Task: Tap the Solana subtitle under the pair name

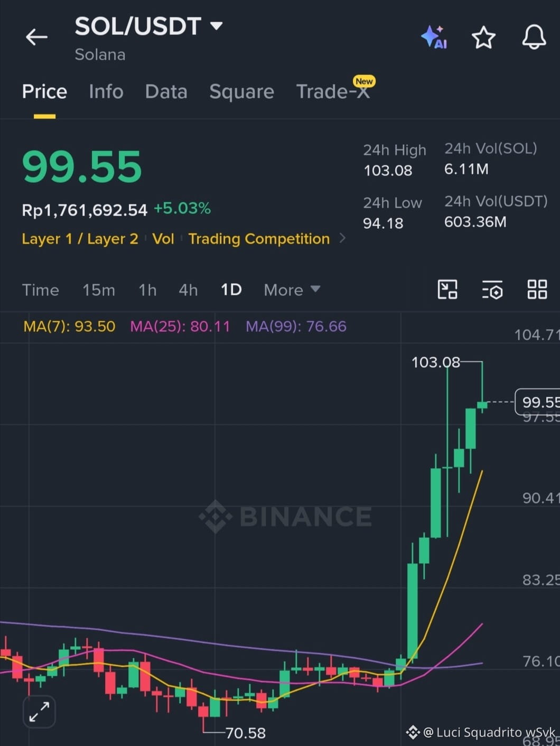Action: tap(100, 54)
